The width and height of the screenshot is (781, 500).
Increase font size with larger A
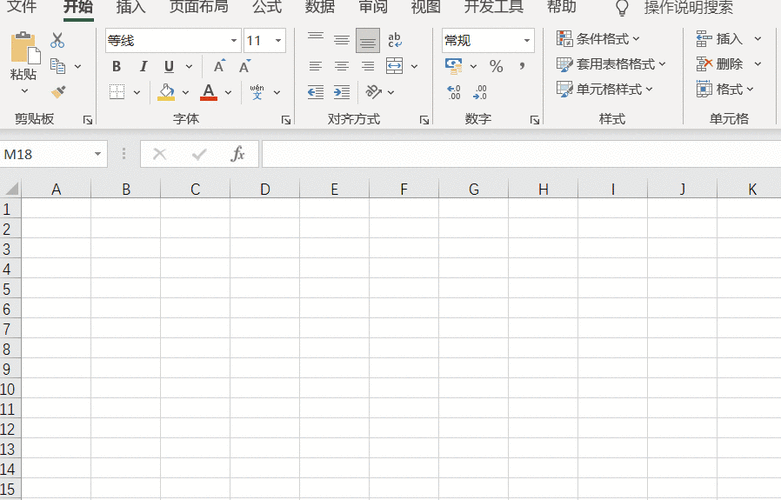point(219,66)
